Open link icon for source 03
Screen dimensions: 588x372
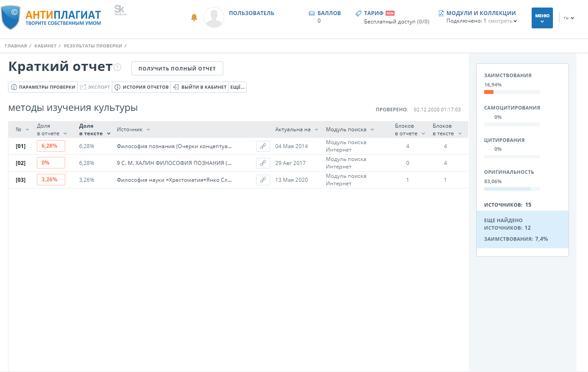[x=263, y=180]
